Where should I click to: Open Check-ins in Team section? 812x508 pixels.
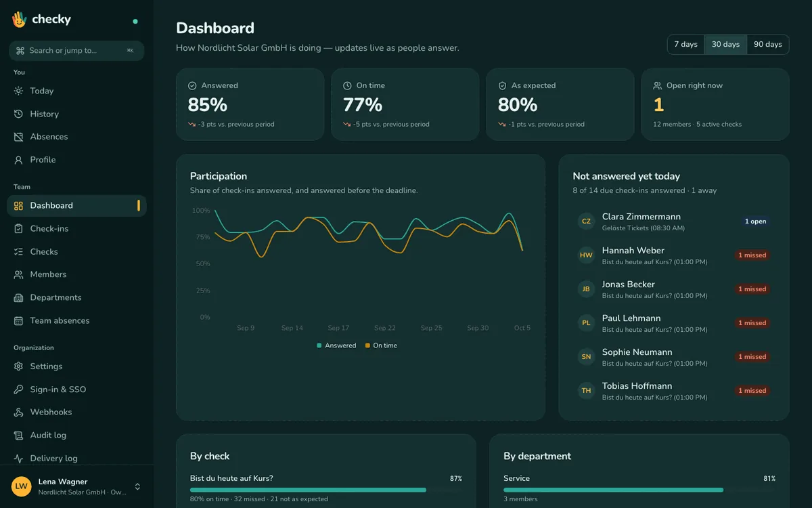click(76, 228)
